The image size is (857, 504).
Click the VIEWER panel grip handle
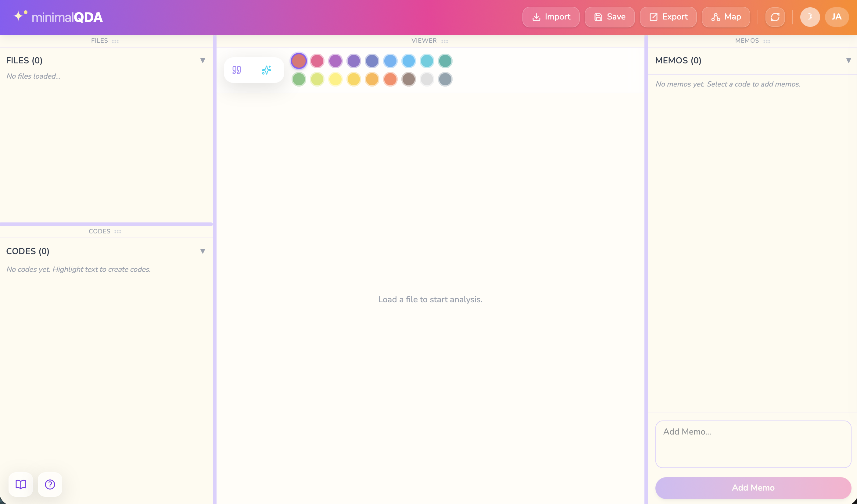click(x=444, y=41)
